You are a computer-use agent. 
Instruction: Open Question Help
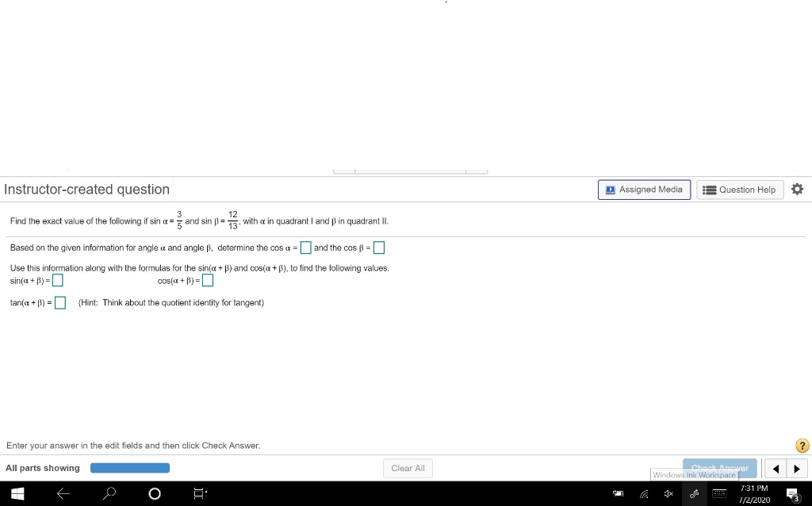click(739, 190)
